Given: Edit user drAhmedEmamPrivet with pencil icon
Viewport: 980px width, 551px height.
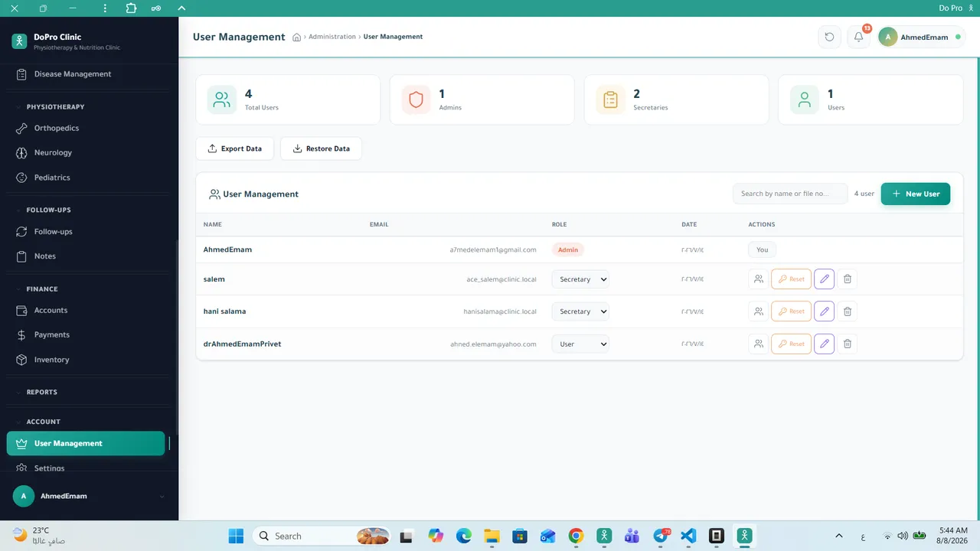Looking at the screenshot, I should point(824,344).
